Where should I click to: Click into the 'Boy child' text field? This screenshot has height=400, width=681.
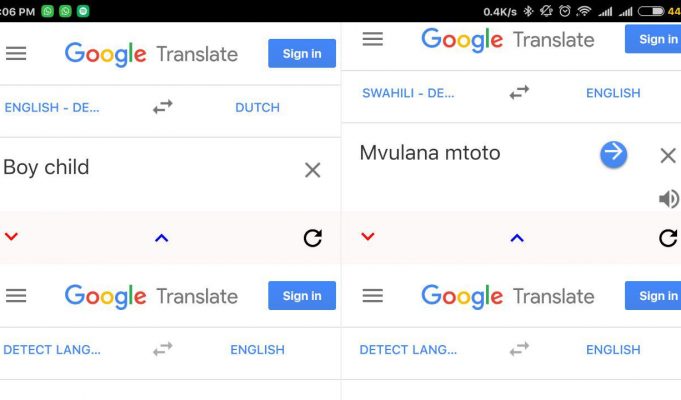point(148,169)
